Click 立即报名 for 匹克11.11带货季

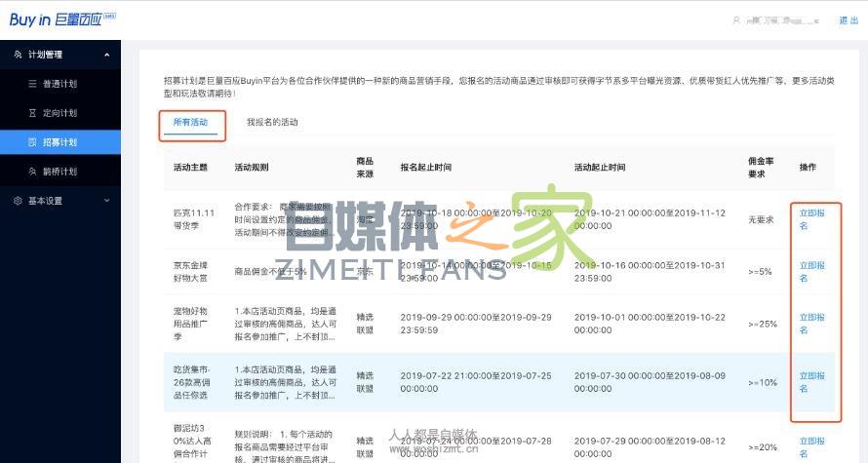[811, 219]
